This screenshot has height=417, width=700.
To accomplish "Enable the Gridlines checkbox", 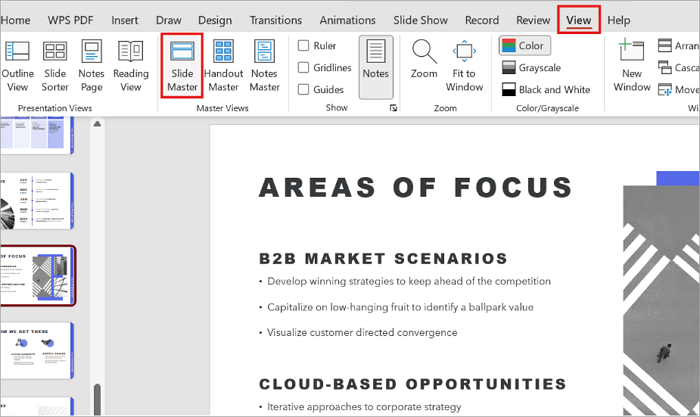I will [x=304, y=67].
